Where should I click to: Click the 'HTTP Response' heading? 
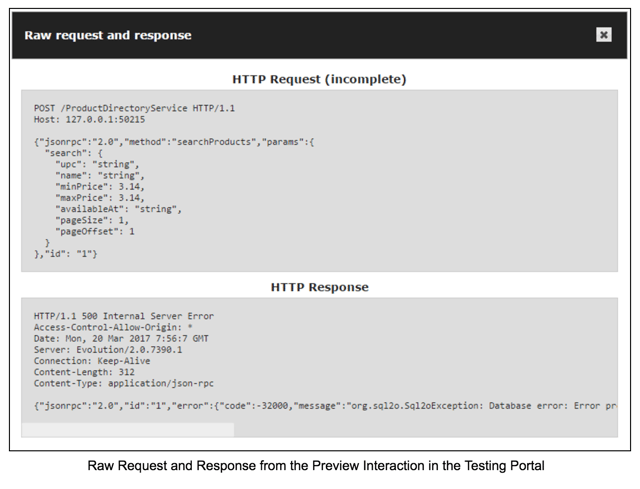(x=320, y=287)
